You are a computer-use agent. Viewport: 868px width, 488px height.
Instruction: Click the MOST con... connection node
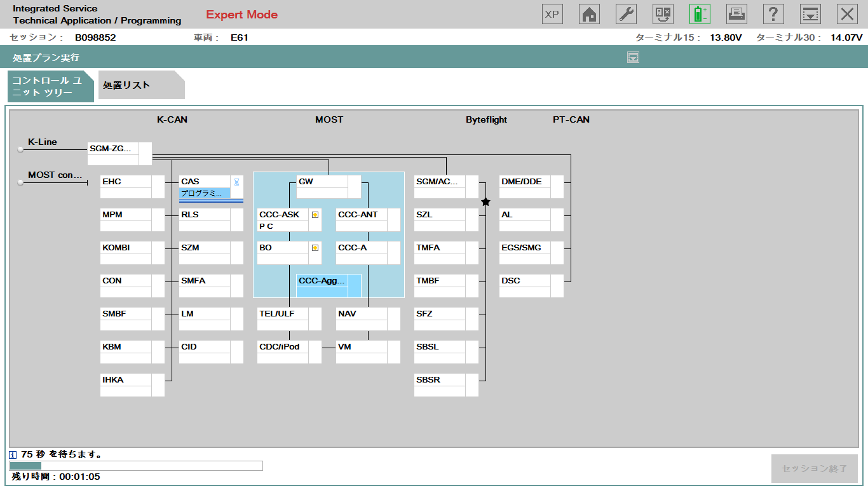pyautogui.click(x=20, y=183)
